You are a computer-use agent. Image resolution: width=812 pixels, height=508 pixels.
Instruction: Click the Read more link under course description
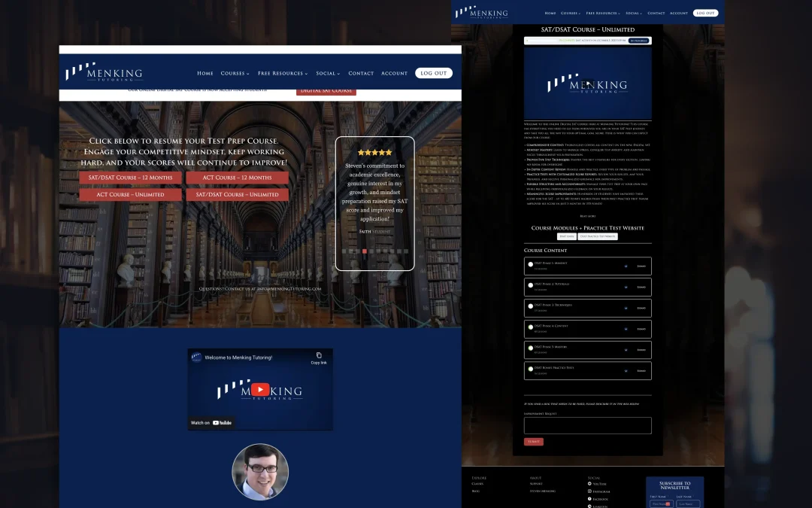click(588, 216)
